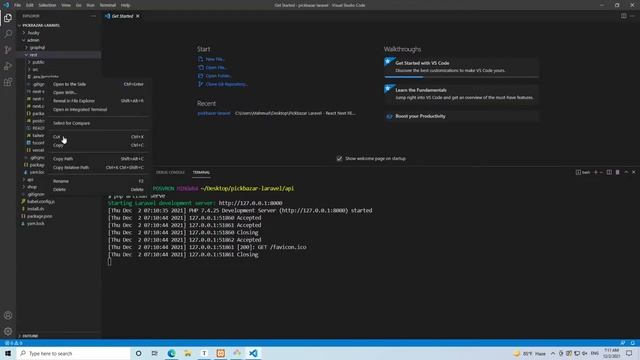The height and width of the screenshot is (360, 640).
Task: Split the terminal panel
Action: click(x=609, y=172)
